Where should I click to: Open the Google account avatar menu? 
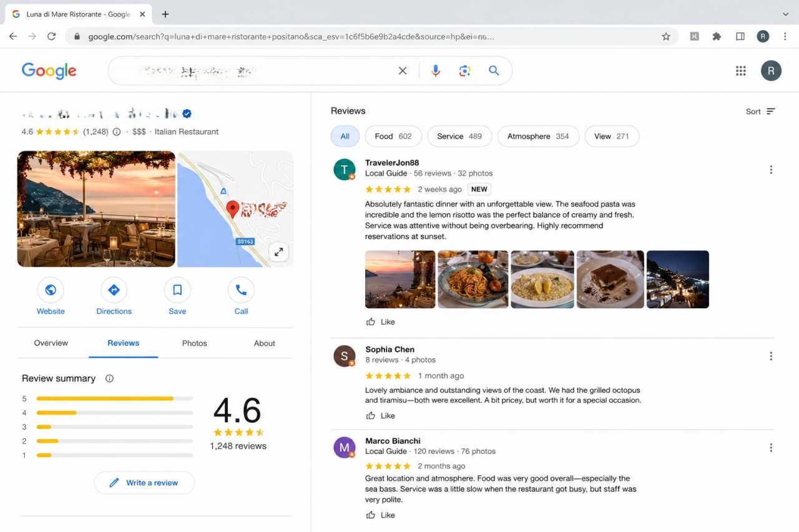coord(771,71)
